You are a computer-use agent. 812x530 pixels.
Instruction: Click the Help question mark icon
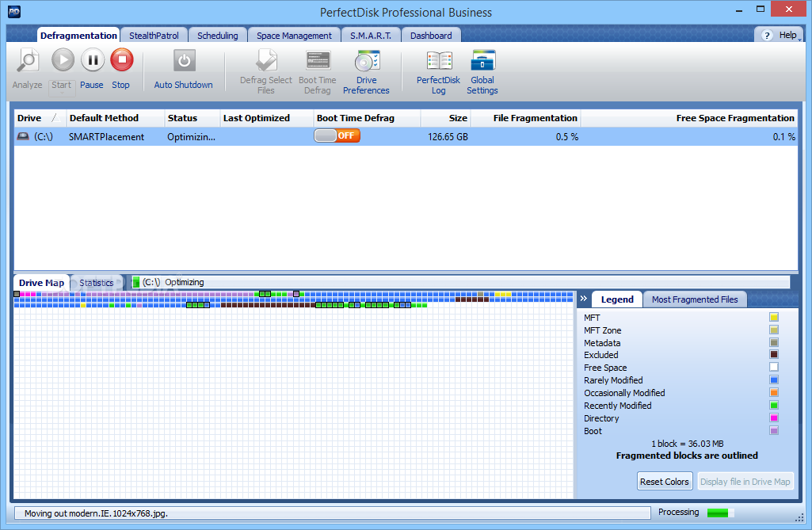tap(767, 35)
